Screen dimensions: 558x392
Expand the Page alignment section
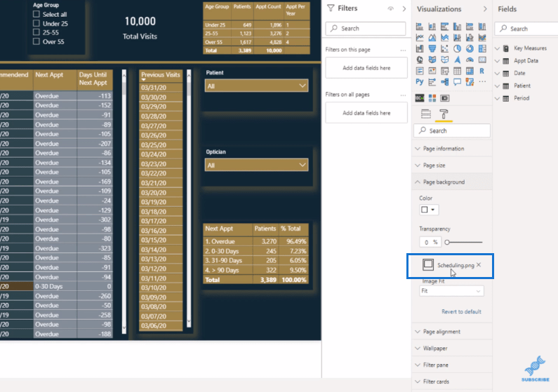451,332
